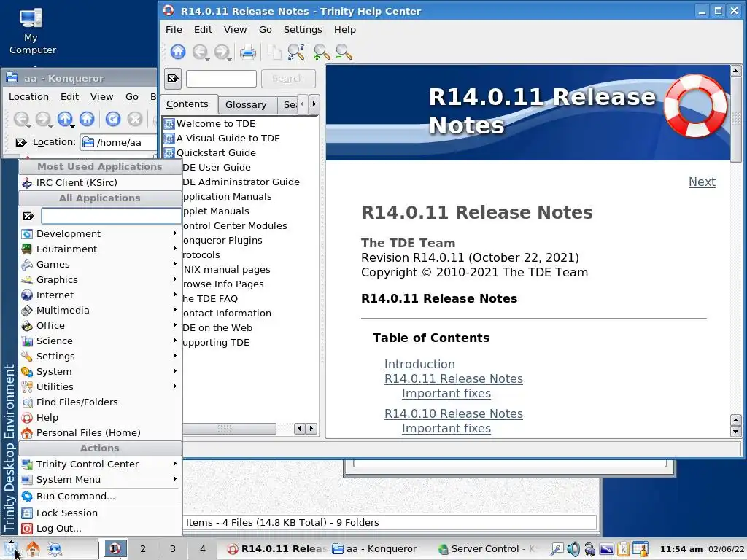Click the Konqueror browser icon in the panel
Screen dimensions: 747x560
(x=54, y=549)
